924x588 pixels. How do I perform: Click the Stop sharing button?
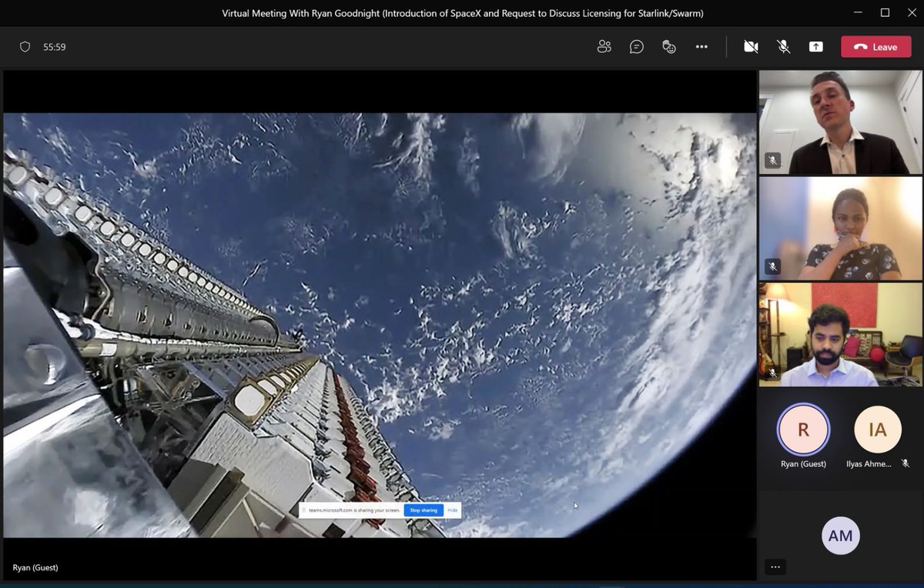coord(423,510)
